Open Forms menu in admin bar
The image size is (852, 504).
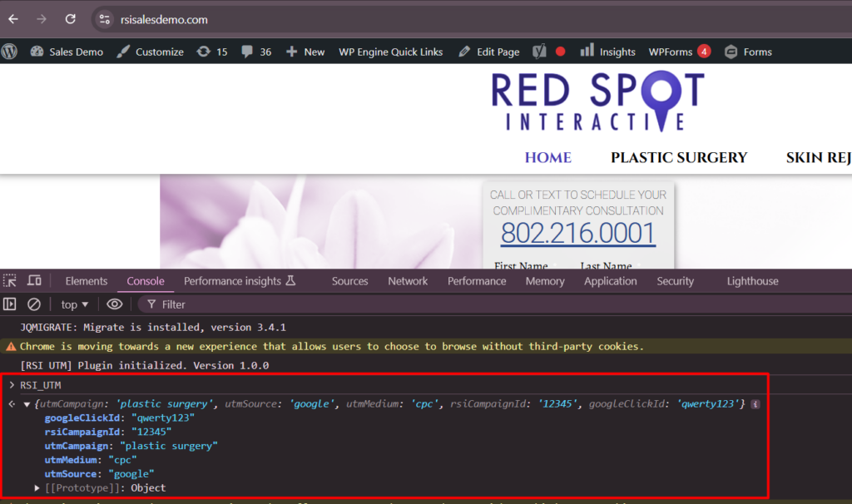748,52
